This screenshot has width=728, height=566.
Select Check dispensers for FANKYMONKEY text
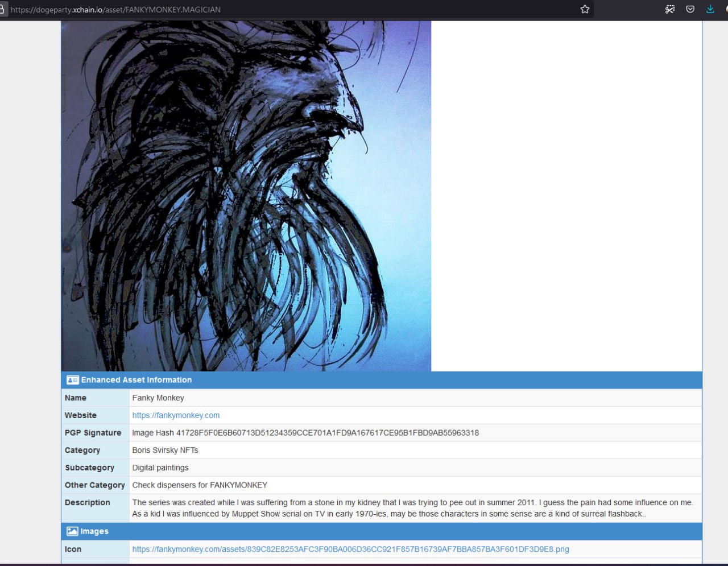pos(200,485)
